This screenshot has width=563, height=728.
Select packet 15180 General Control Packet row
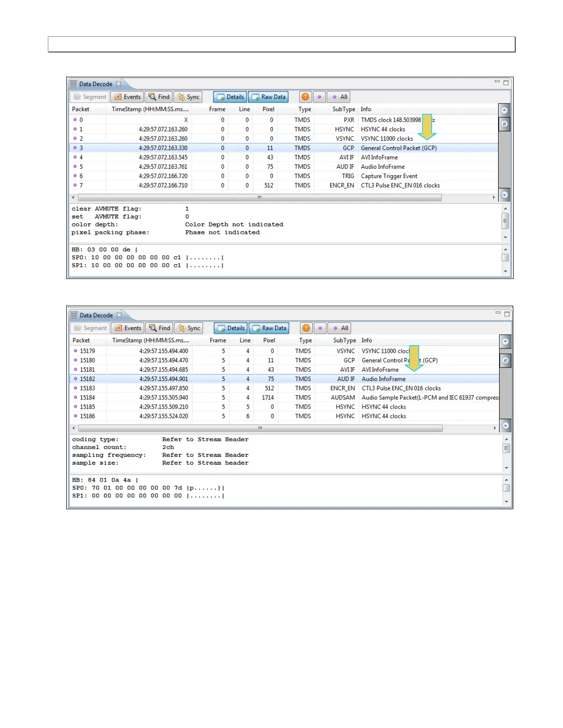click(284, 360)
